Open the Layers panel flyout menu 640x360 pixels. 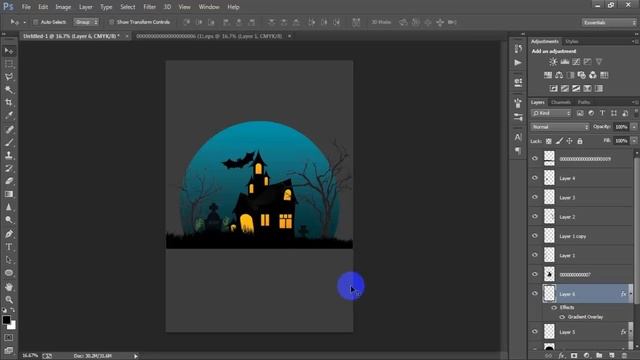[635, 102]
